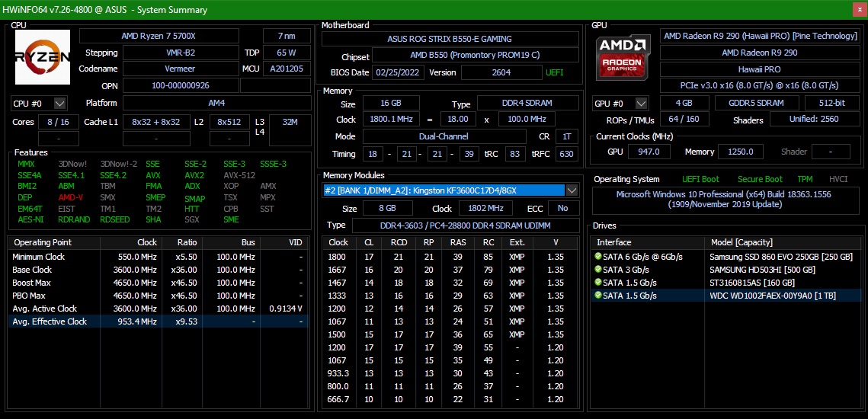Click the Ratio column header

(x=181, y=242)
